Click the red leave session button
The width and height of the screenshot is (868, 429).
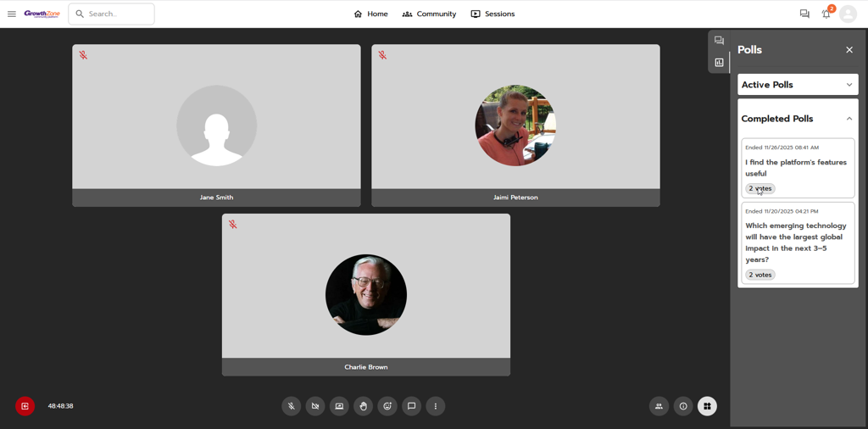click(25, 406)
